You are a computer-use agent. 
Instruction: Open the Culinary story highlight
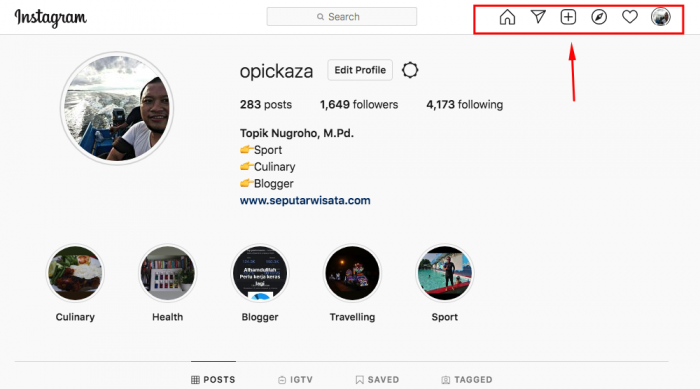click(75, 273)
